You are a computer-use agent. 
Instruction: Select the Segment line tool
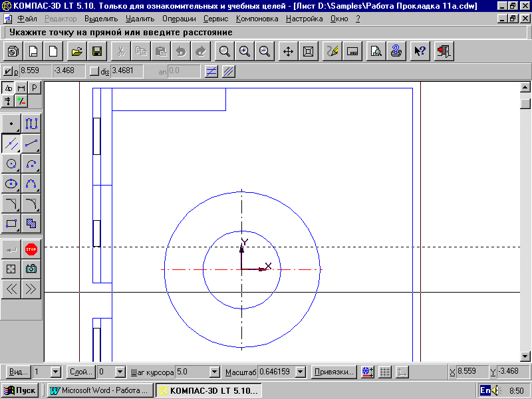[31, 144]
